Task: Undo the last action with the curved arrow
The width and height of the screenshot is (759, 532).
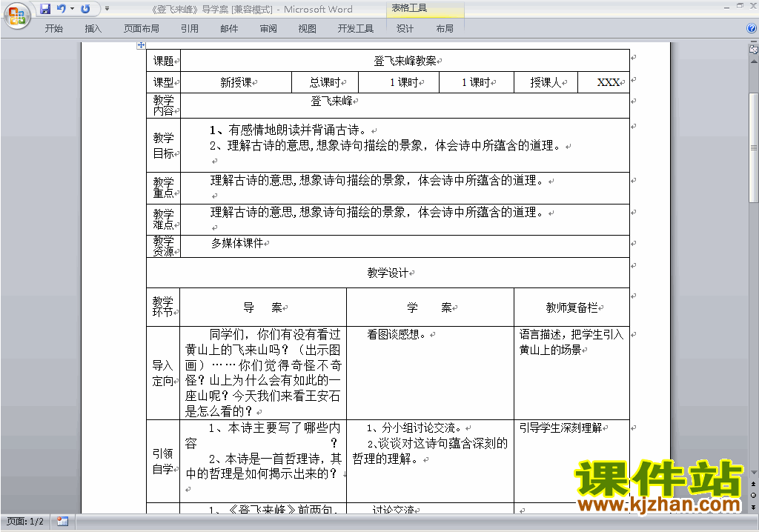Action: click(62, 9)
